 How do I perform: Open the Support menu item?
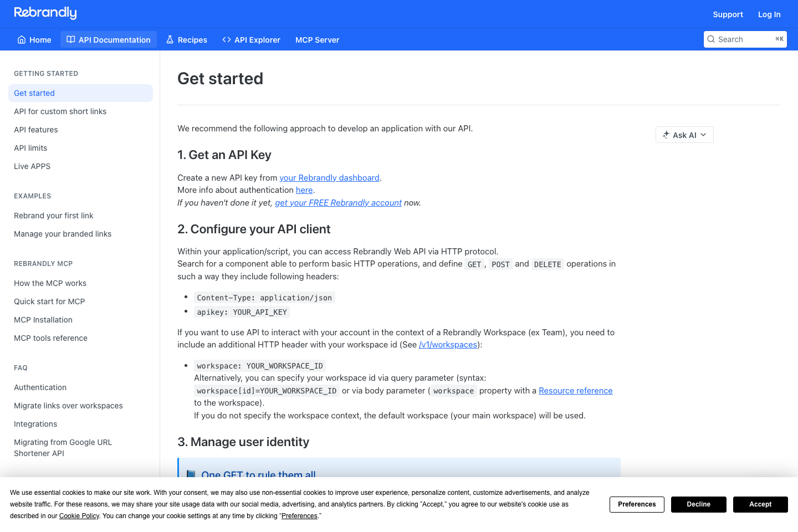tap(728, 14)
